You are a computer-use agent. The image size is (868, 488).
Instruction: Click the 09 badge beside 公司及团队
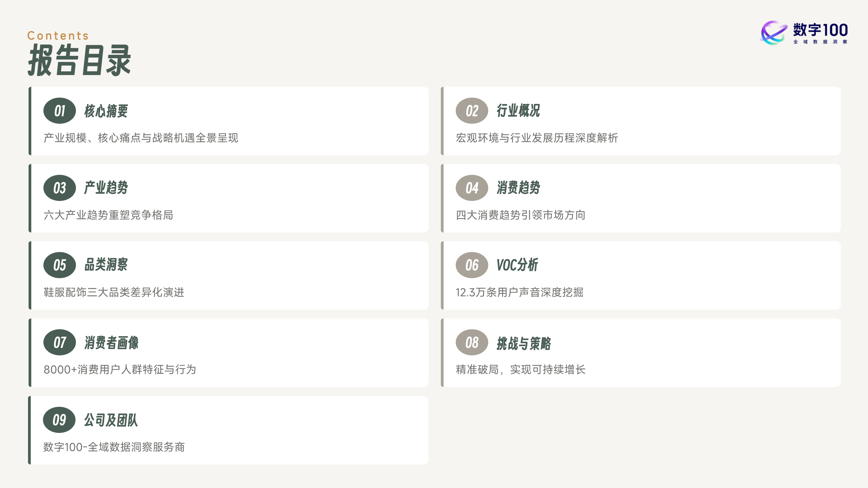point(59,420)
